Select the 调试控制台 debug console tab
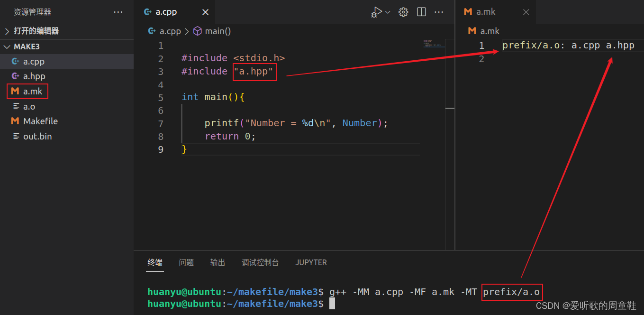Screen dimensions: 644x315 point(260,262)
